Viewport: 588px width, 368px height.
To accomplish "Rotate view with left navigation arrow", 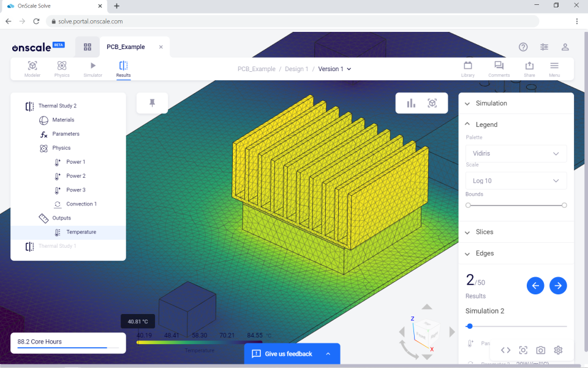I will pyautogui.click(x=402, y=332).
